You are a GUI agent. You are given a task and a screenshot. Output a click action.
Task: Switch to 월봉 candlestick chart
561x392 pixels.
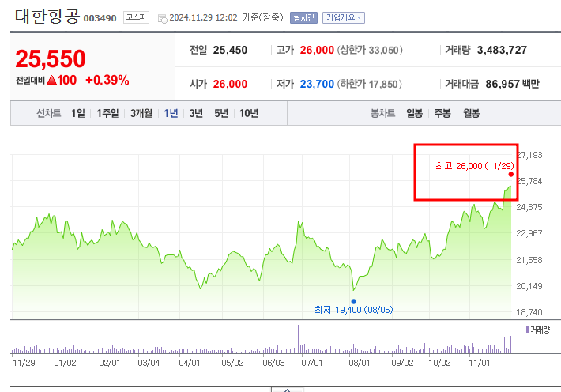471,114
